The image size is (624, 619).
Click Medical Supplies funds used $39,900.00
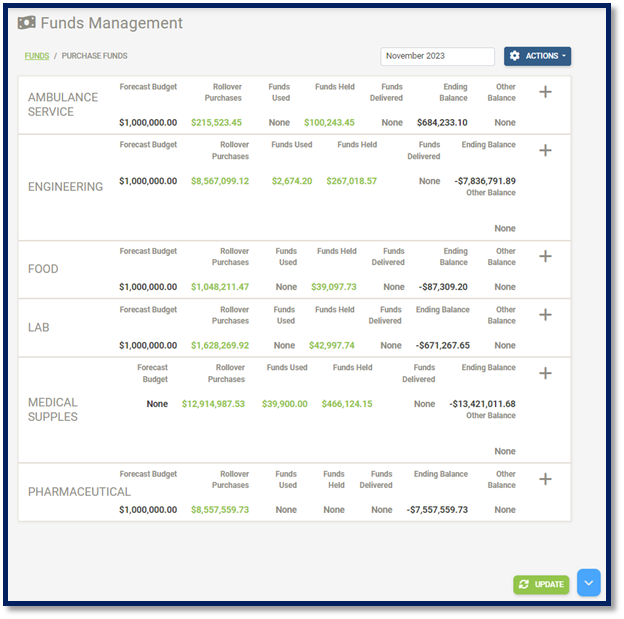284,404
